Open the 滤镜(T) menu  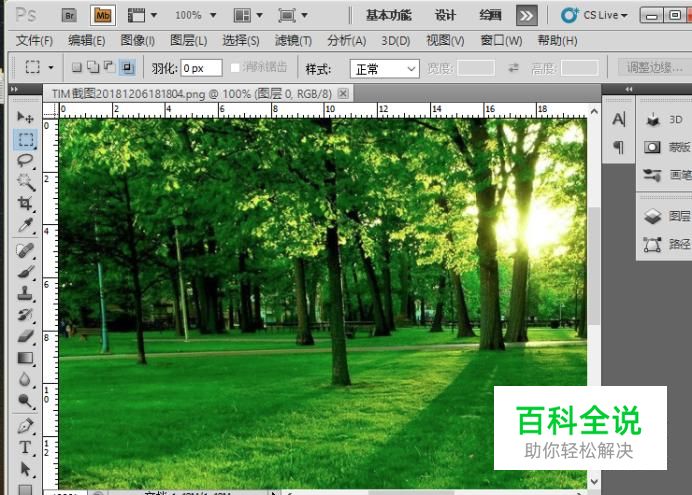point(293,41)
